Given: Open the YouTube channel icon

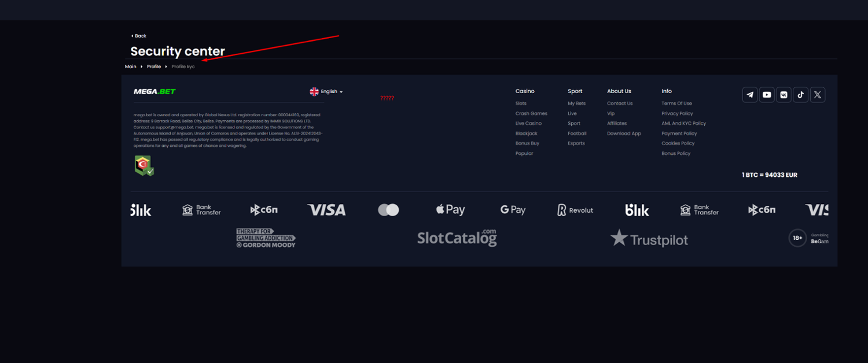Looking at the screenshot, I should coord(767,95).
